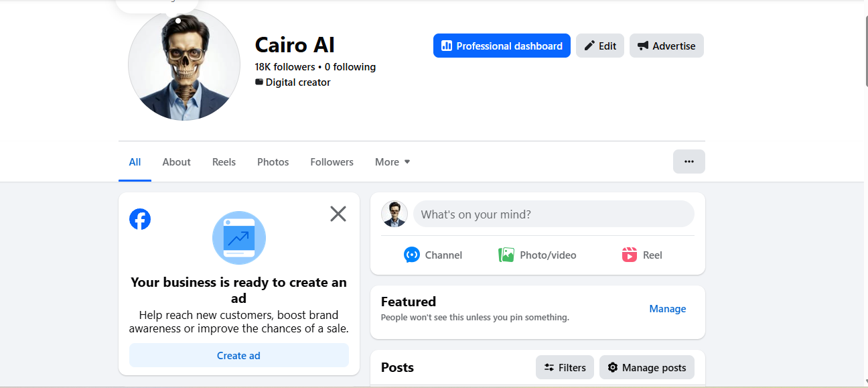The image size is (868, 388).
Task: Open the Cairo AI profile picture
Action: click(184, 64)
